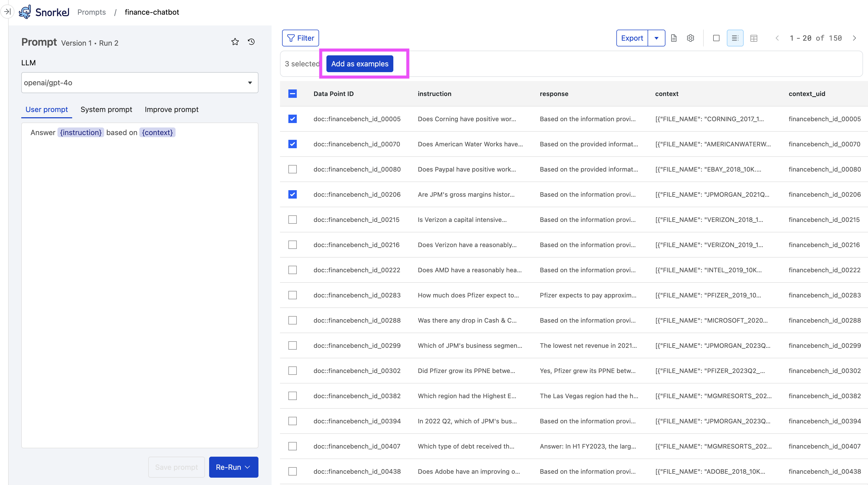Click context cell 'EBAY_2018_10K....'
This screenshot has height=485, width=868.
[708, 169]
